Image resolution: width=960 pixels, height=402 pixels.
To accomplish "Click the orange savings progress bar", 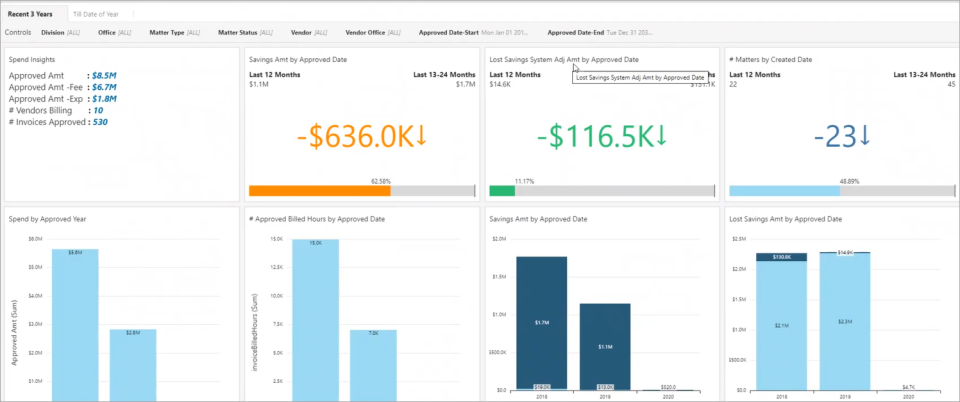I will click(320, 191).
